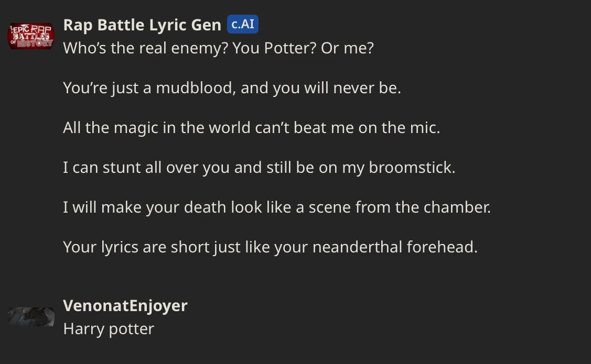The image size is (591, 364).
Task: Click the c.AI badge
Action: pos(243,24)
